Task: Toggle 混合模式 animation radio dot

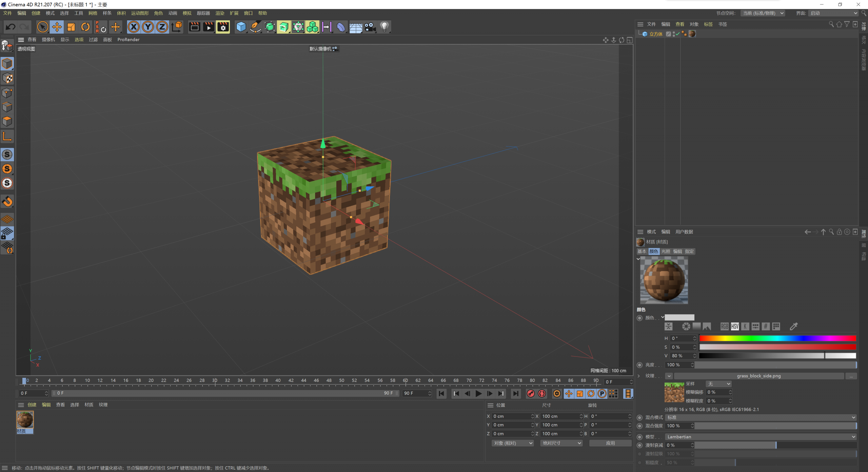Action: (639, 417)
